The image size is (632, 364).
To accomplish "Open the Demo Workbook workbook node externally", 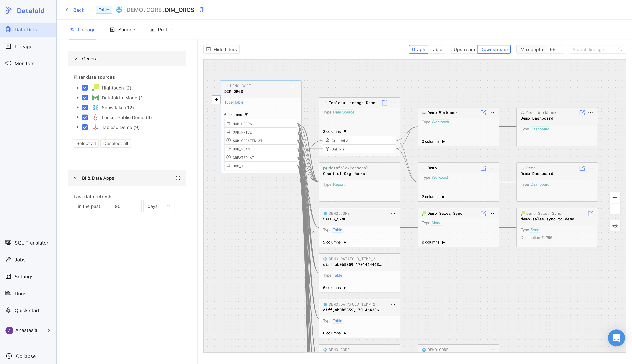I will coord(483,113).
